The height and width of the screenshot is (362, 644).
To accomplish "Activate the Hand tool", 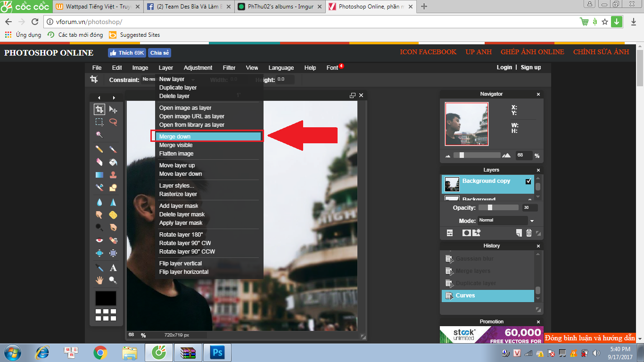I will click(99, 280).
